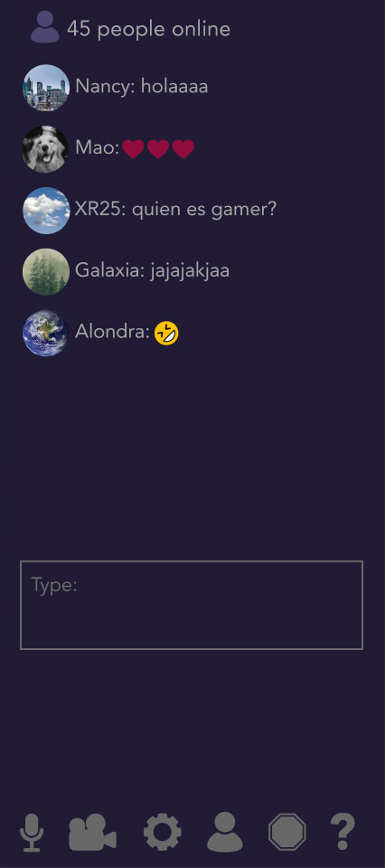The width and height of the screenshot is (385, 868).
Task: Open Nancy's city skyline avatar
Action: 46,88
